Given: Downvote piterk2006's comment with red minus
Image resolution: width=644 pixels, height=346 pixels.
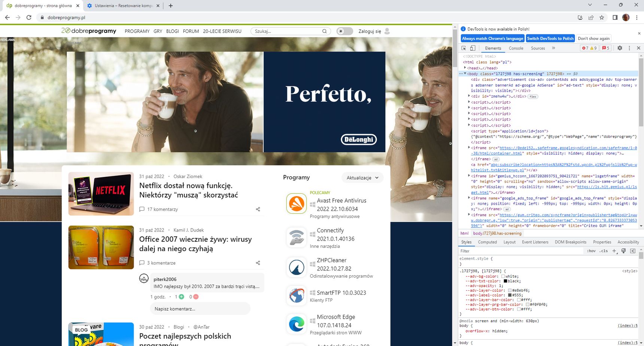Looking at the screenshot, I should coord(196,297).
